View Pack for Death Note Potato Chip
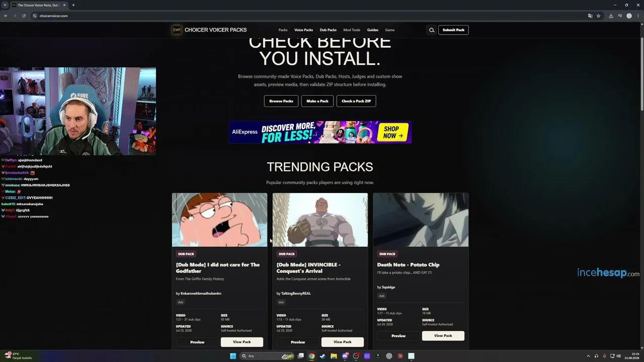 (x=443, y=336)
